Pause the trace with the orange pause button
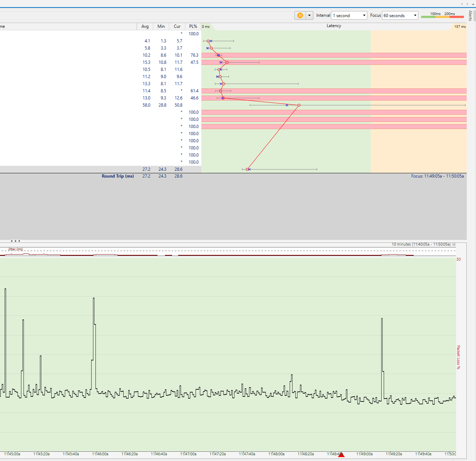This screenshot has height=461, width=476. coord(300,15)
